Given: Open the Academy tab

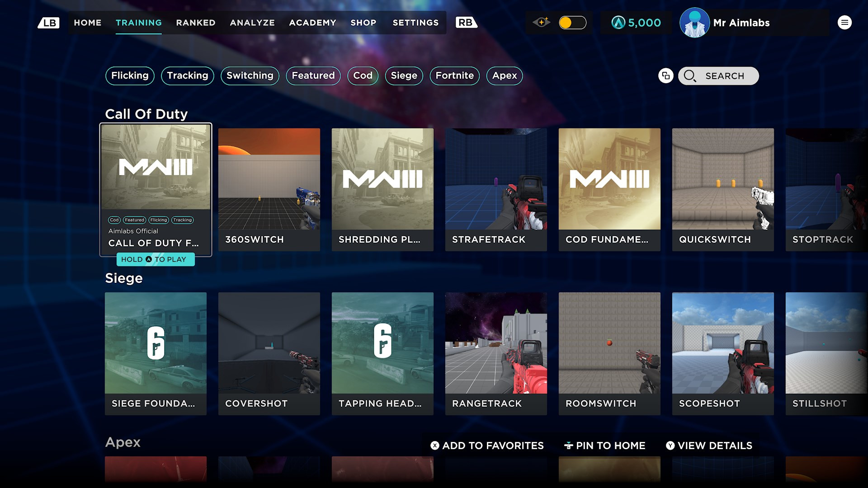Looking at the screenshot, I should tap(313, 23).
